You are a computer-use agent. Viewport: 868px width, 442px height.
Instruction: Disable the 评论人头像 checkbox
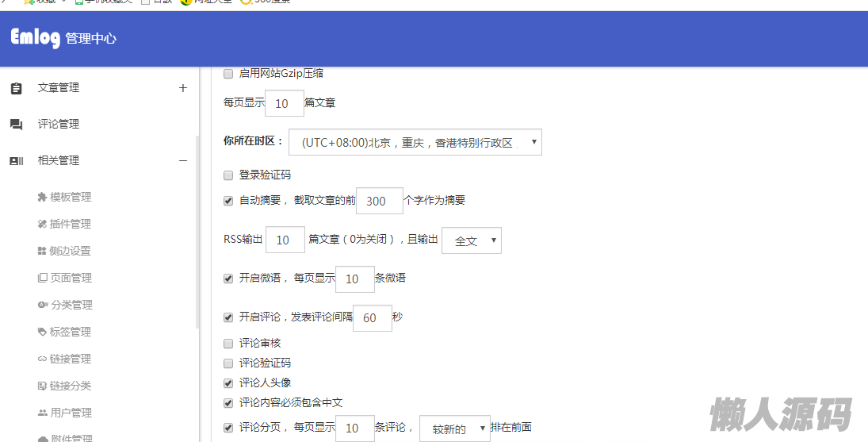[228, 383]
